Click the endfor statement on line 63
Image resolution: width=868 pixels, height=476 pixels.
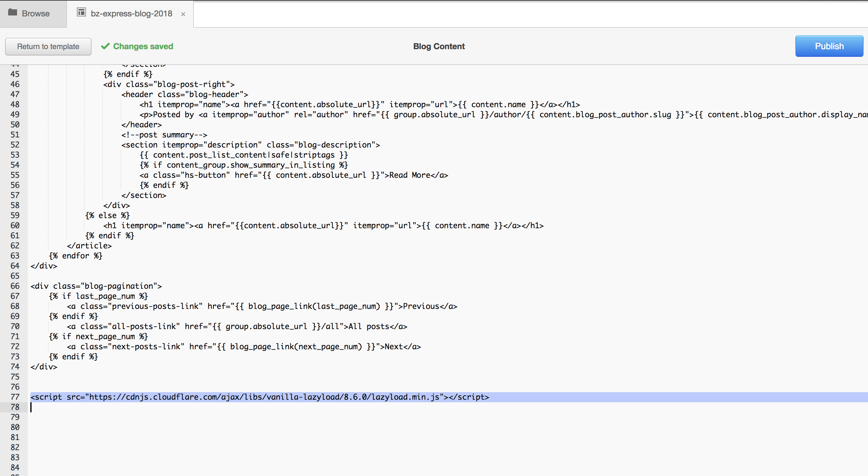75,256
